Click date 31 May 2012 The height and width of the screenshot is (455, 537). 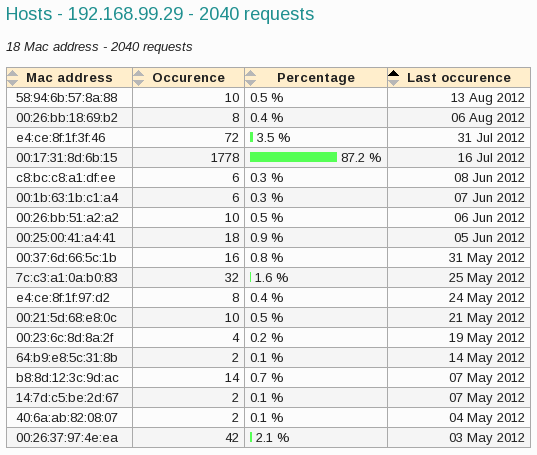tap(487, 258)
